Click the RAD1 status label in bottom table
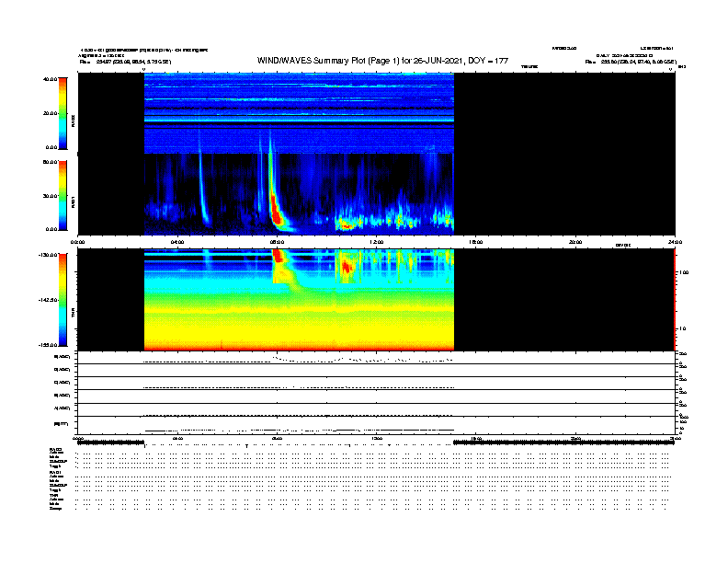The height and width of the screenshot is (563, 728). coord(56,472)
